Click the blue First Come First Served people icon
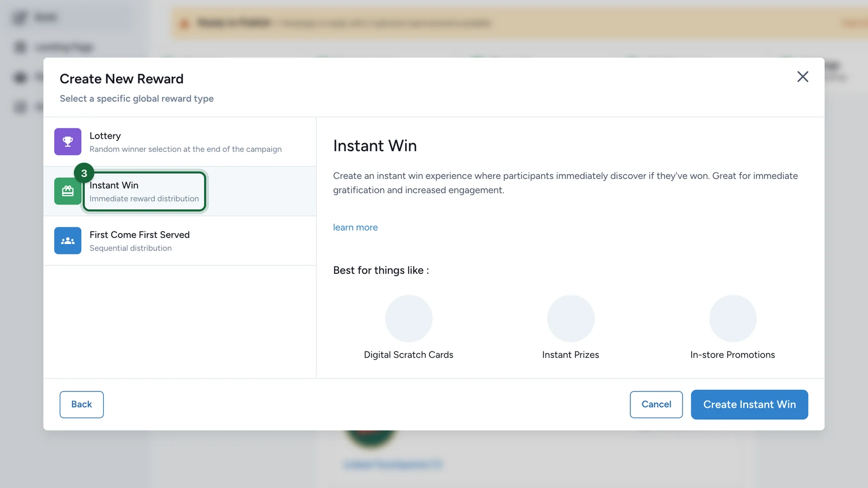This screenshot has height=488, width=868. 68,241
